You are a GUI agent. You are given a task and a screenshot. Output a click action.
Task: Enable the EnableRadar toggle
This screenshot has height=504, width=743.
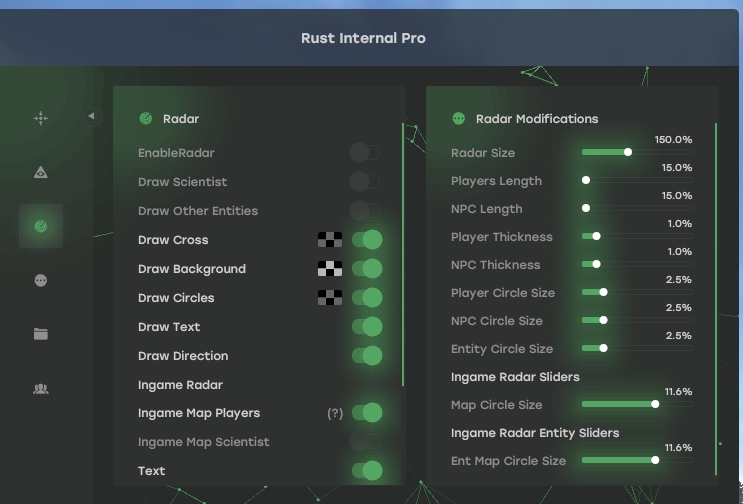[x=365, y=153]
